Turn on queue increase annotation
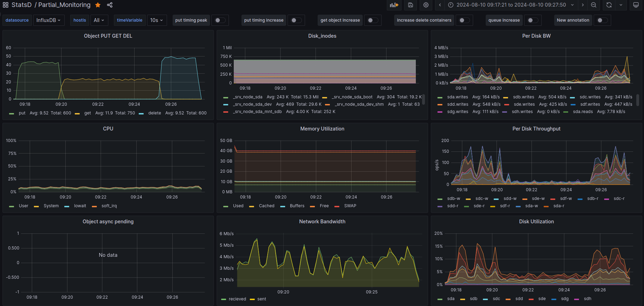The height and width of the screenshot is (306, 644). click(533, 20)
